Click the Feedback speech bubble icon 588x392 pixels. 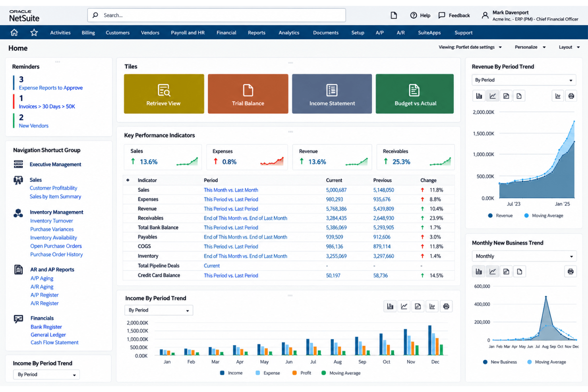point(442,15)
